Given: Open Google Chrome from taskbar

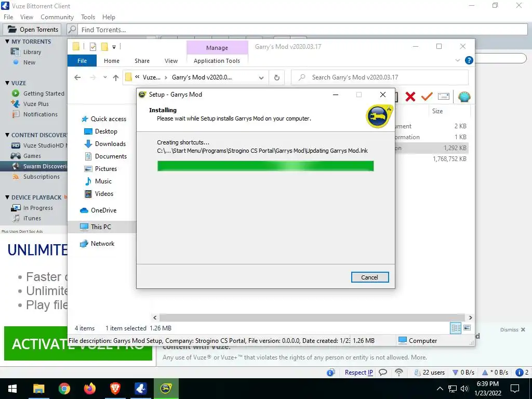Looking at the screenshot, I should click(x=64, y=389).
